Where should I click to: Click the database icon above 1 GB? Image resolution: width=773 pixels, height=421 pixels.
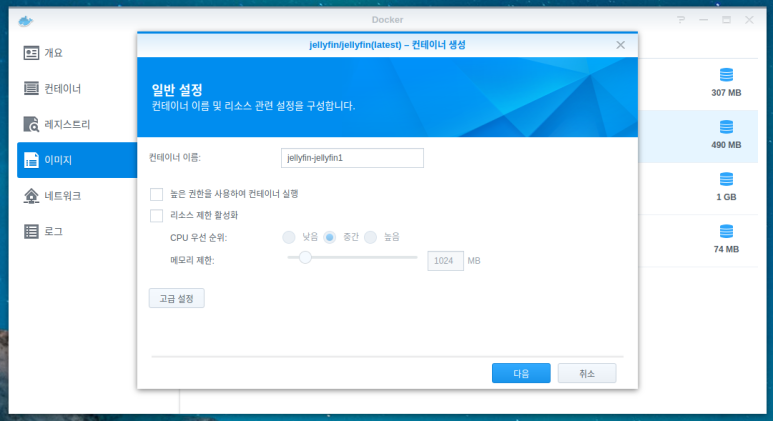tap(726, 179)
